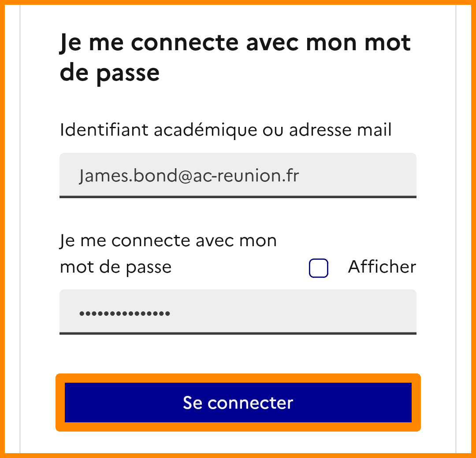Place cursor at start of 'James' text
The height and width of the screenshot is (458, 476).
80,176
